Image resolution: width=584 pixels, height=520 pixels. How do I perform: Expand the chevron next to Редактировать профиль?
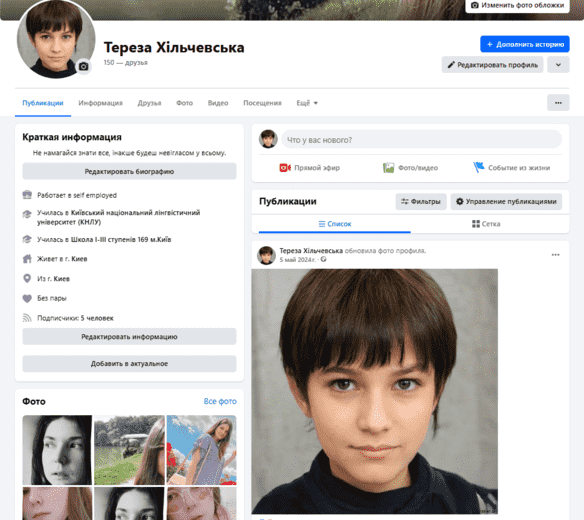coord(558,65)
